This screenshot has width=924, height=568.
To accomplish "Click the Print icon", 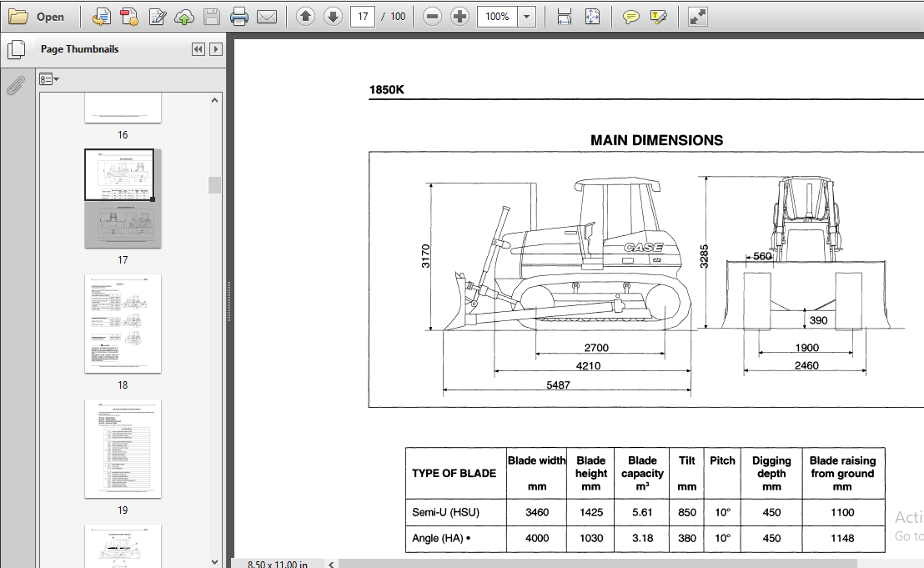I will (239, 17).
